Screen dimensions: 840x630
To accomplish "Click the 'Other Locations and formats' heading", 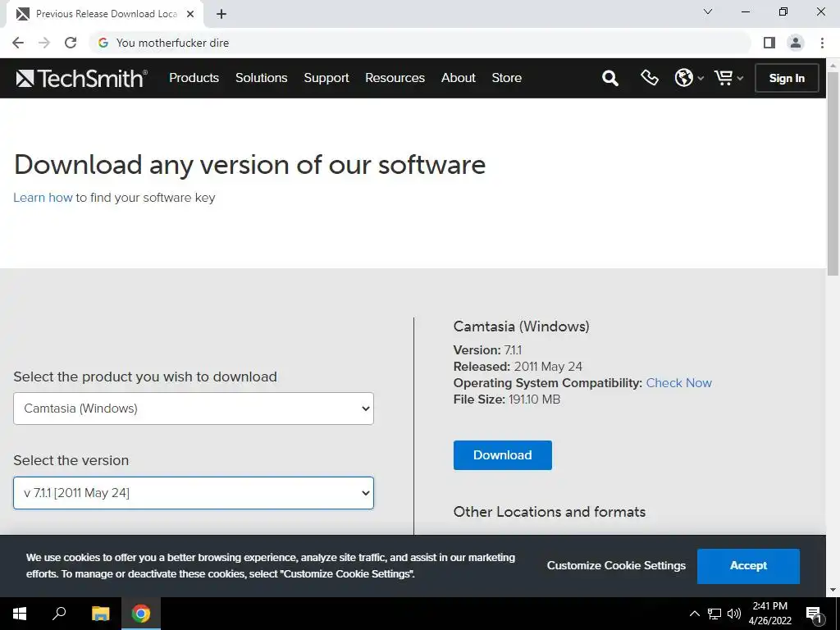I will tap(549, 512).
